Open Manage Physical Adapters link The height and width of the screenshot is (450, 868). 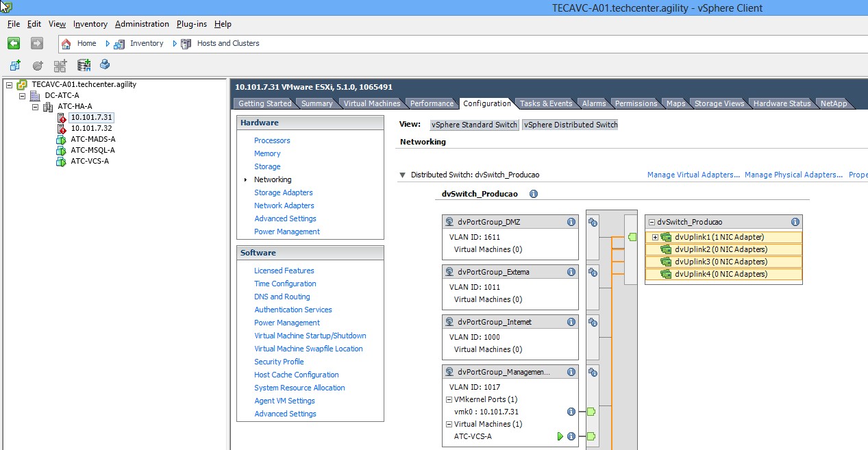[793, 175]
